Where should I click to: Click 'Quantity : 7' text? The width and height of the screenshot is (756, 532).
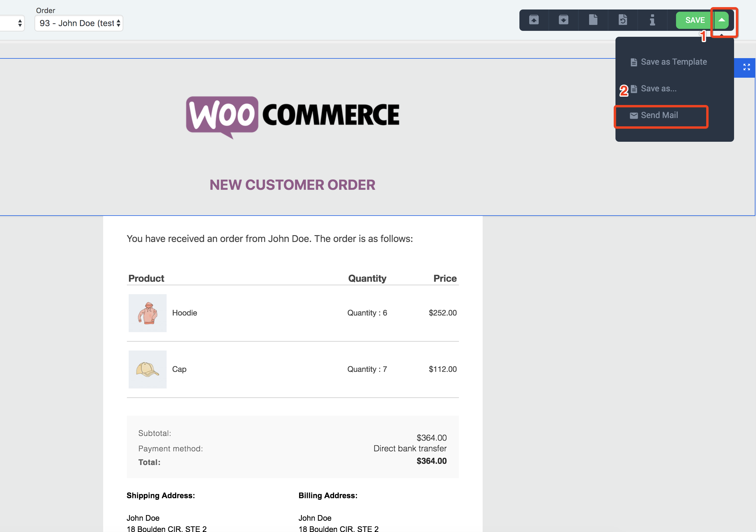367,369
